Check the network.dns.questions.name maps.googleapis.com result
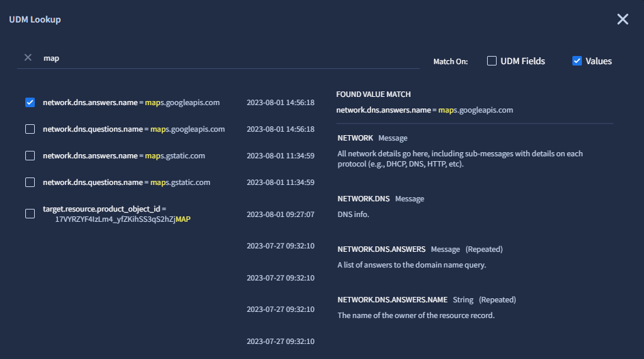 [30, 129]
